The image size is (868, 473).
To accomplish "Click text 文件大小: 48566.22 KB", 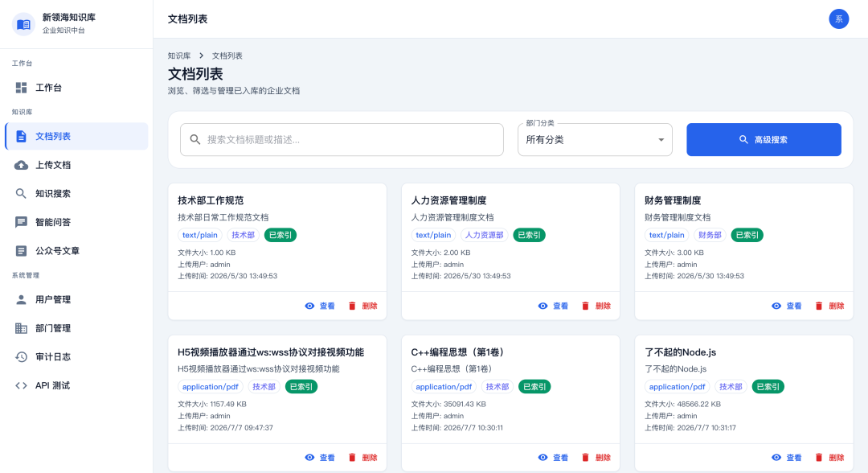I will 682,405.
